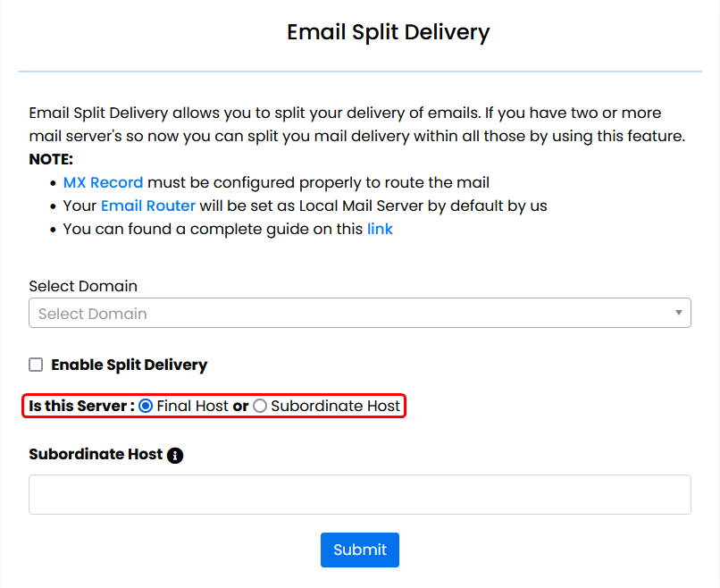Click the Subordinate Host radio label text
This screenshot has width=720, height=588.
coord(335,406)
